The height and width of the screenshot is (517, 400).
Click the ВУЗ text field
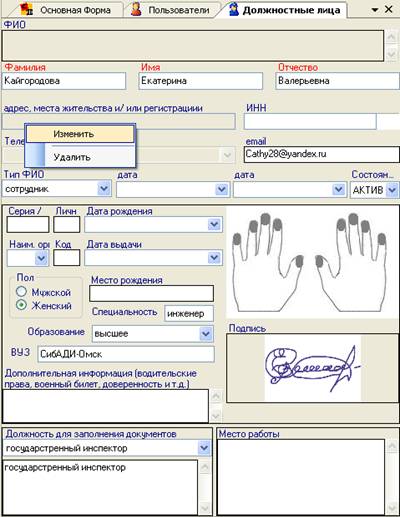pos(126,354)
